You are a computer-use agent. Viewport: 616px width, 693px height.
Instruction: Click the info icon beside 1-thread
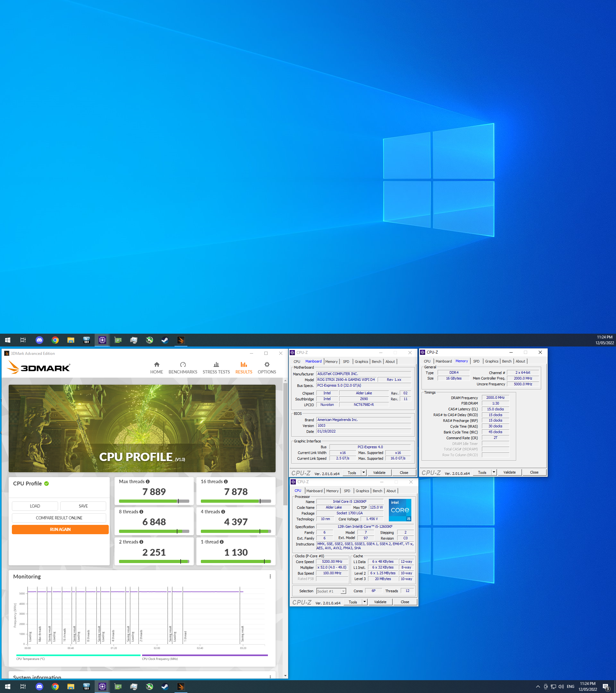click(x=221, y=542)
